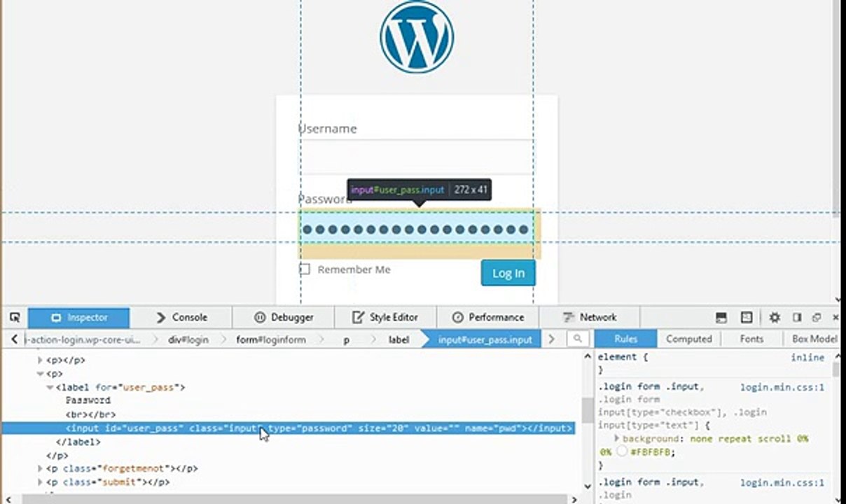This screenshot has height=504, width=846.
Task: Toggle the Remember Me checkbox
Action: 304,269
